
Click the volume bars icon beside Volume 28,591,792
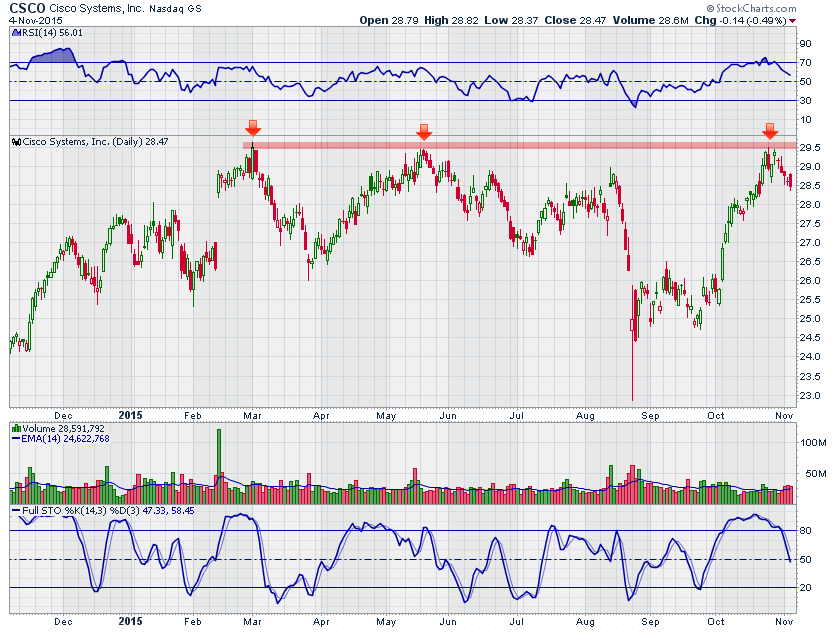click(x=16, y=428)
